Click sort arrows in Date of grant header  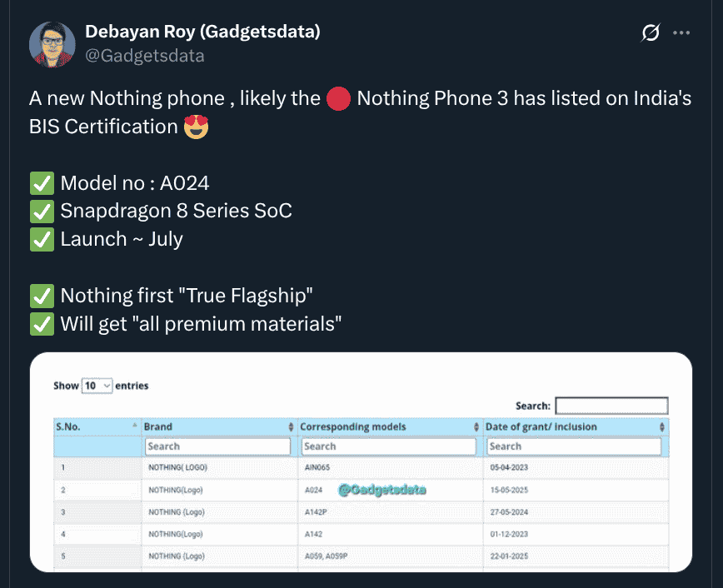(x=662, y=426)
